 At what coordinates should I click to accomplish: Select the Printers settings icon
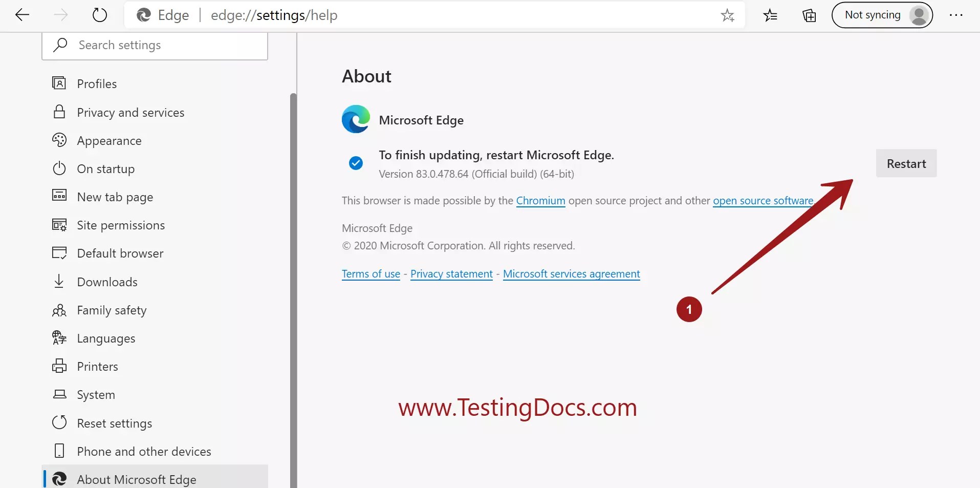tap(58, 366)
